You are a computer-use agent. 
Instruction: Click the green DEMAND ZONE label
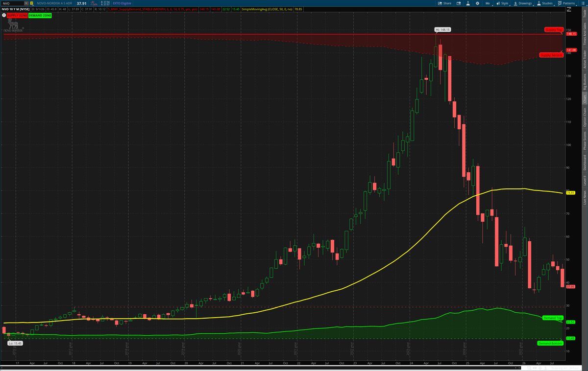pos(40,15)
